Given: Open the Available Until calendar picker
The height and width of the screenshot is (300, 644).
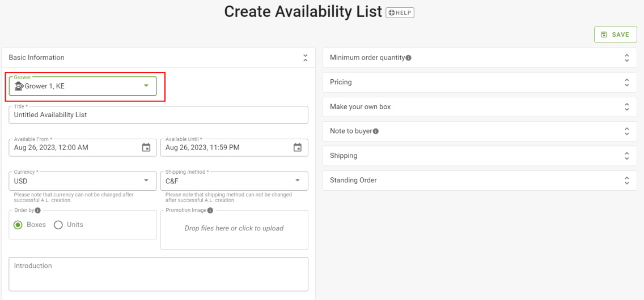Looking at the screenshot, I should [298, 148].
